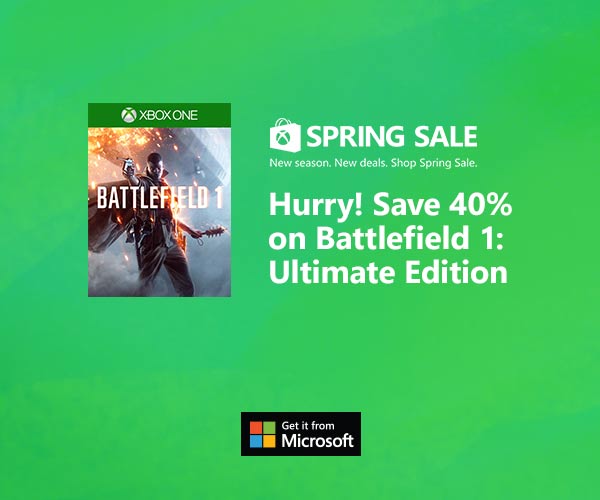Select the red square of Microsoft logo
Screen dimensions: 600x500
256,428
